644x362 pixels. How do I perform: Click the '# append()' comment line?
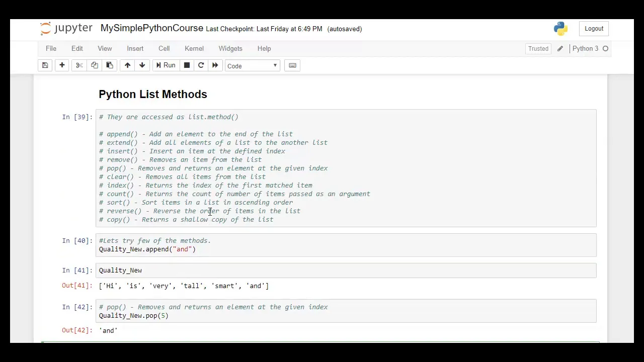pos(196,134)
